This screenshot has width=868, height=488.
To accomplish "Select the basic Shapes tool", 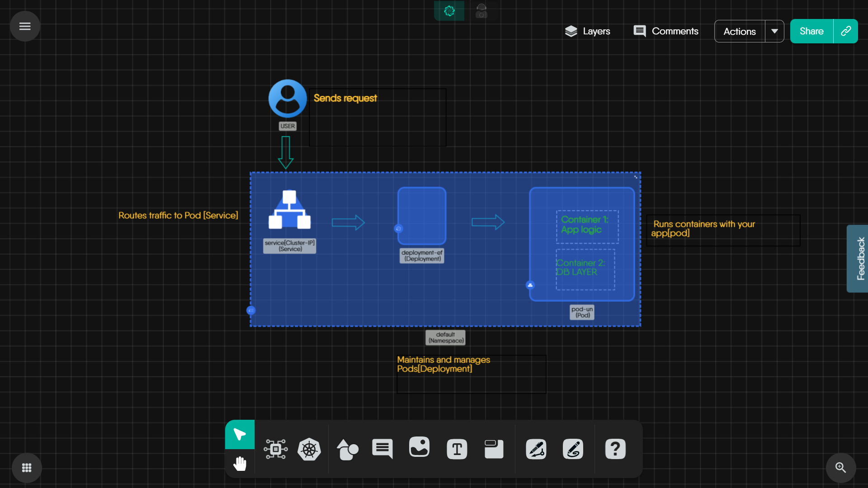I will click(347, 449).
